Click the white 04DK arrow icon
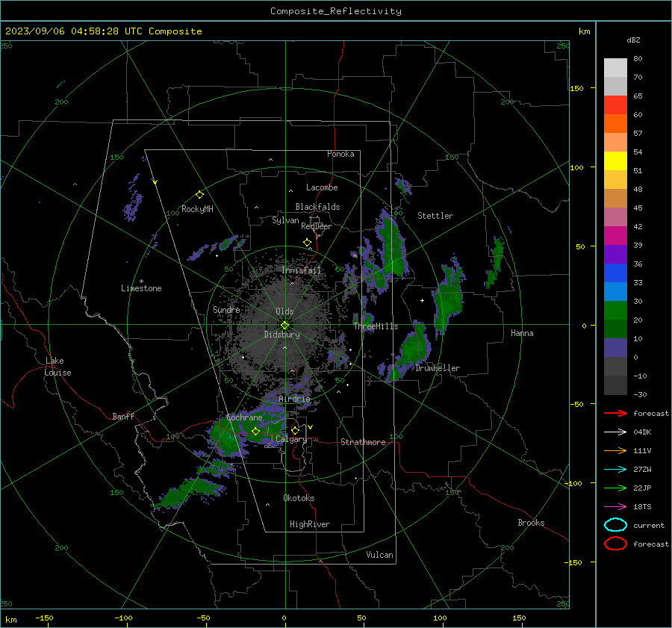The height and width of the screenshot is (628, 672). click(x=615, y=432)
